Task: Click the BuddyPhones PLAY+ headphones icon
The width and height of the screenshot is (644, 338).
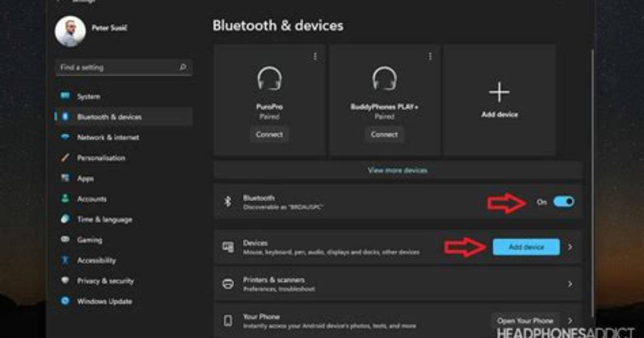Action: tap(384, 79)
